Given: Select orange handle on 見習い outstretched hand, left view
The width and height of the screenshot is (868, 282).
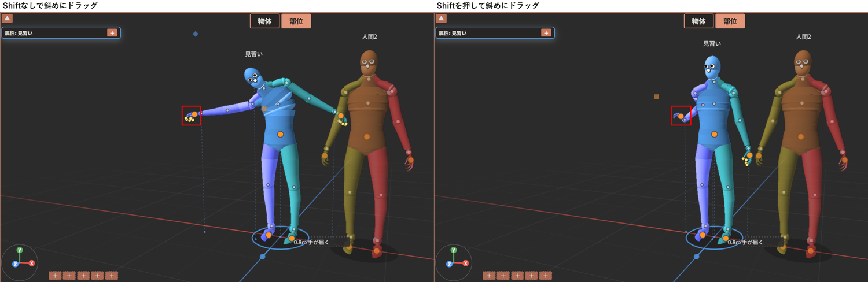Looking at the screenshot, I should pyautogui.click(x=194, y=114).
